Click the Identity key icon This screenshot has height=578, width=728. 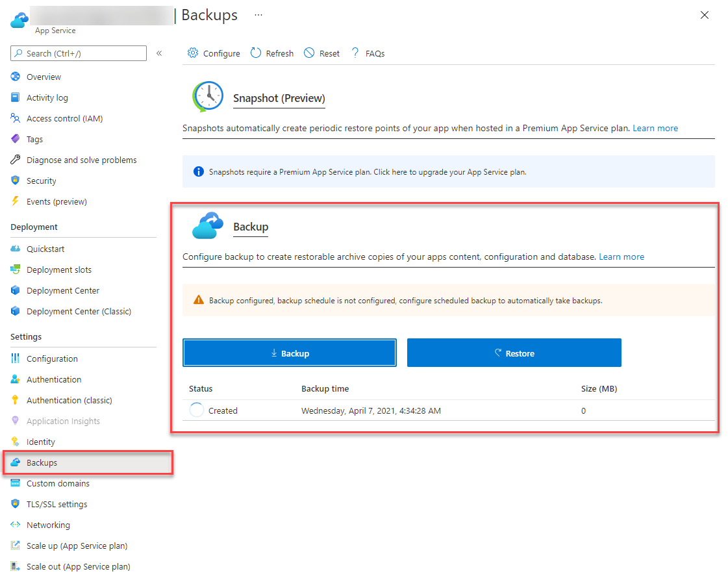tap(16, 442)
